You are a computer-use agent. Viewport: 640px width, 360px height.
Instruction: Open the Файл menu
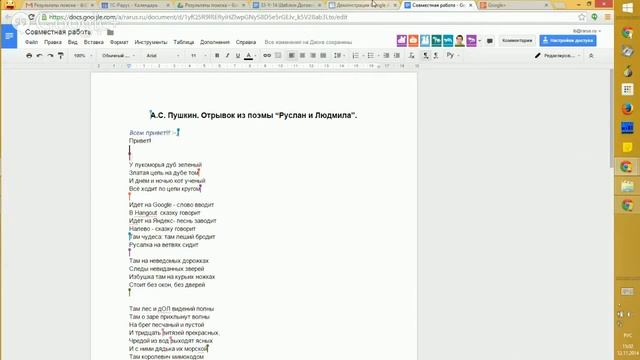click(x=31, y=42)
